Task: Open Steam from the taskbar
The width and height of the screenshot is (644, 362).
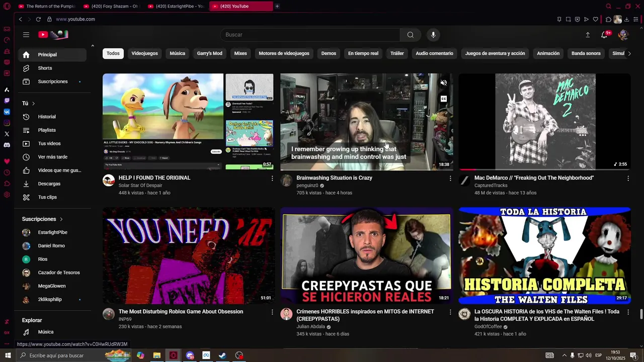Action: (222, 355)
